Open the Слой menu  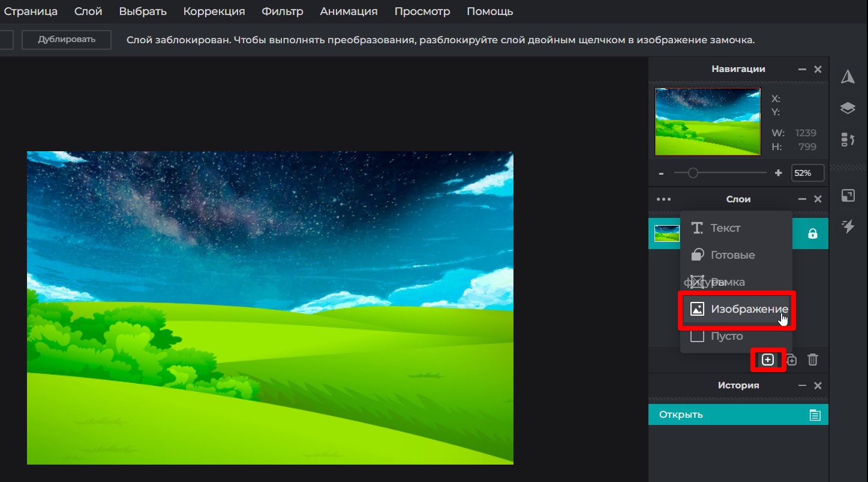point(88,11)
